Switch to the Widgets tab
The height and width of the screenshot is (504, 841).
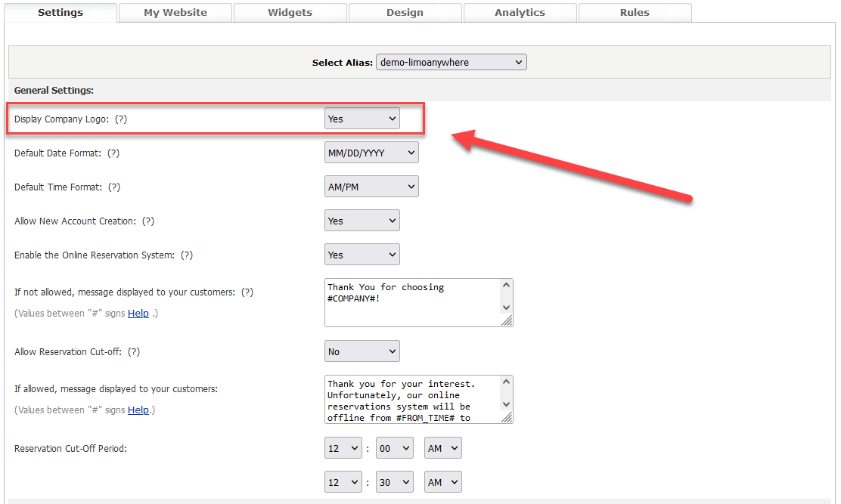click(x=290, y=13)
